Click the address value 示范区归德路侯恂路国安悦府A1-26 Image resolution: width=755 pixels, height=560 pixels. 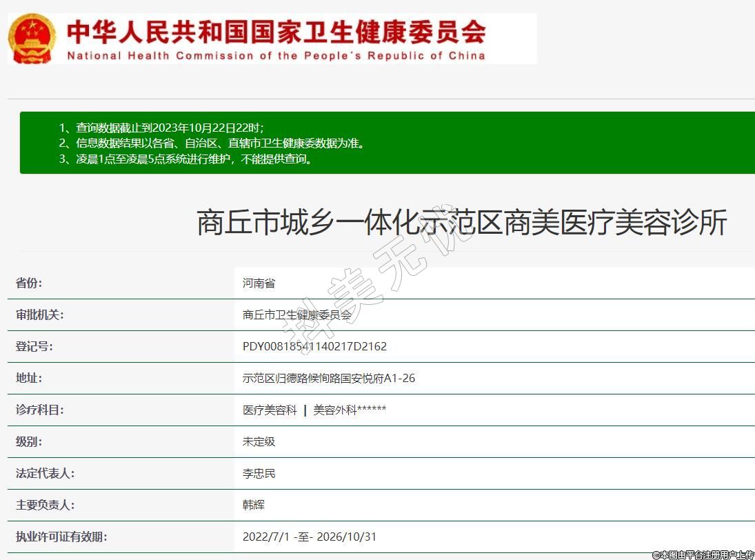point(328,378)
